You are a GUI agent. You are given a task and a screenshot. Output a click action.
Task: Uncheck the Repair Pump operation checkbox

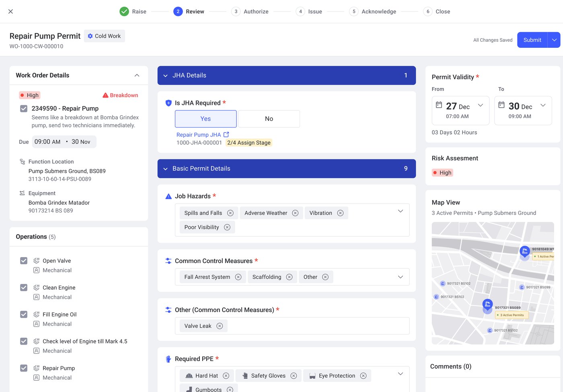[24, 368]
